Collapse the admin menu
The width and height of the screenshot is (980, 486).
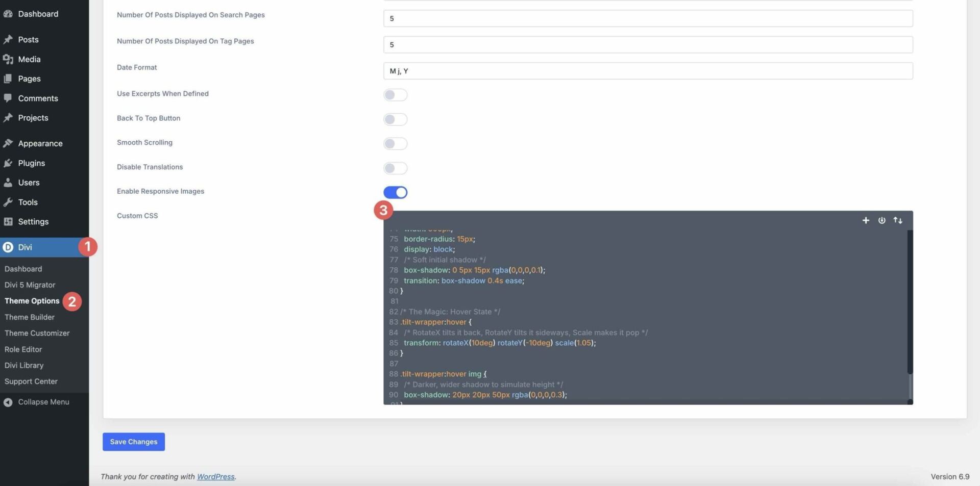pos(43,402)
